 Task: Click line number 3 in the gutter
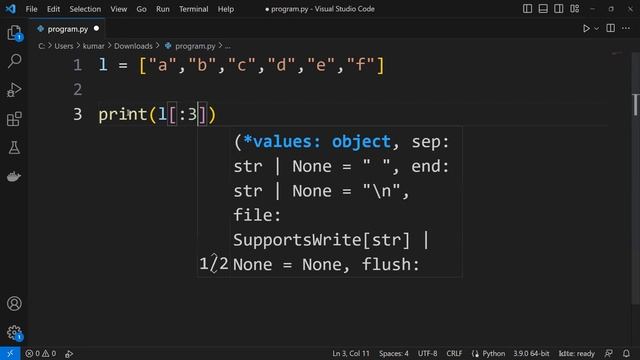coord(78,114)
